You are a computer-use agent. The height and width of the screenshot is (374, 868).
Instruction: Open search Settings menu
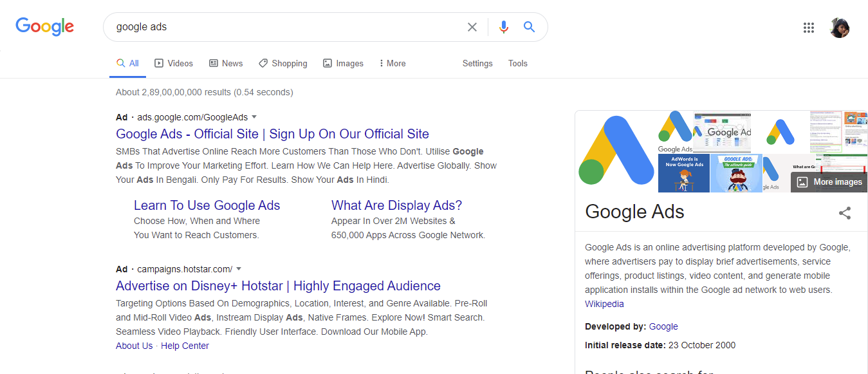click(x=477, y=63)
